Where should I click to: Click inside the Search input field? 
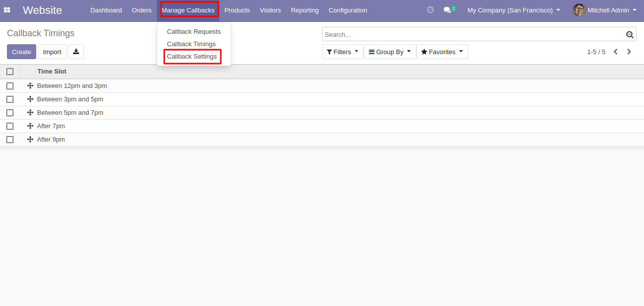[x=471, y=34]
